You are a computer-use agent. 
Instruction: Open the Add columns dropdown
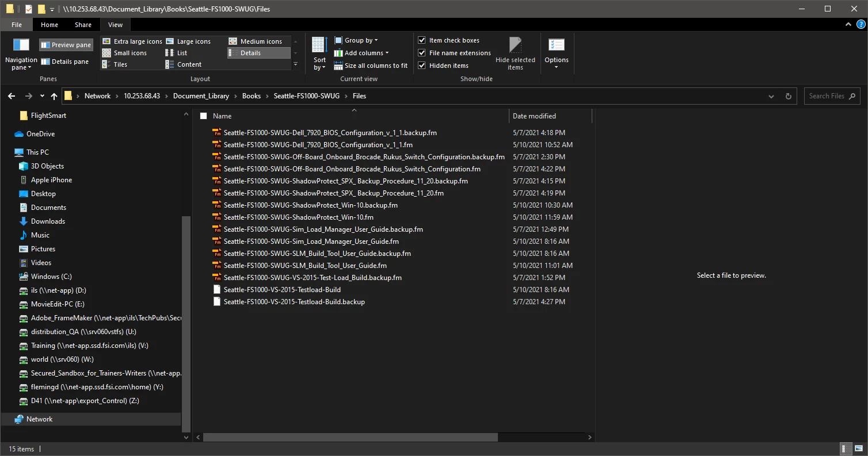pos(361,53)
